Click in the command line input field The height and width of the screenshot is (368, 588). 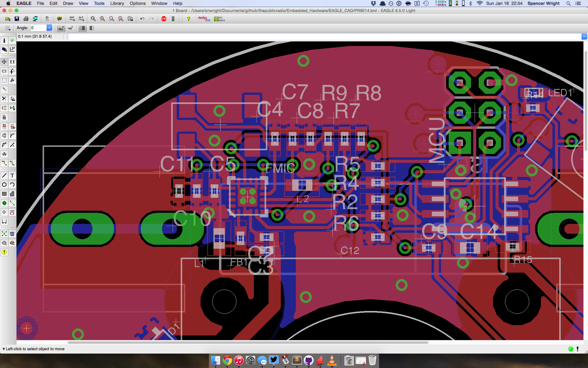[324, 36]
